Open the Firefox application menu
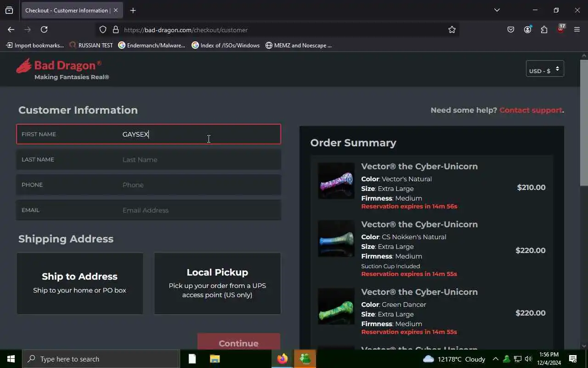This screenshot has height=368, width=588. coord(577,29)
